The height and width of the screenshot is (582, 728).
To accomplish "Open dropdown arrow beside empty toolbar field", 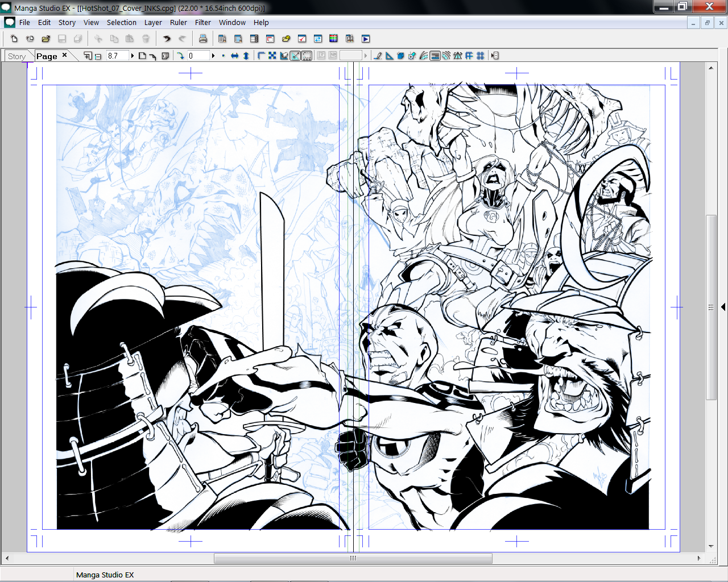I will click(x=366, y=56).
